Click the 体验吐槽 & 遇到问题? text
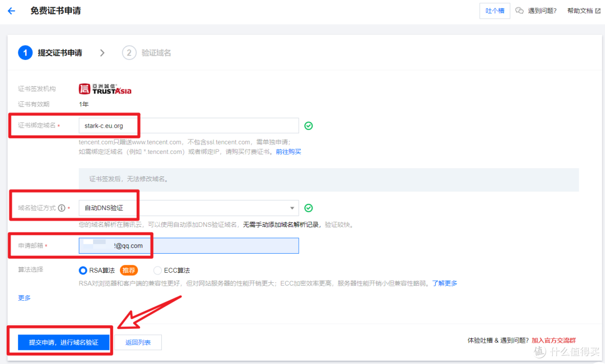The image size is (605, 364). [x=498, y=340]
